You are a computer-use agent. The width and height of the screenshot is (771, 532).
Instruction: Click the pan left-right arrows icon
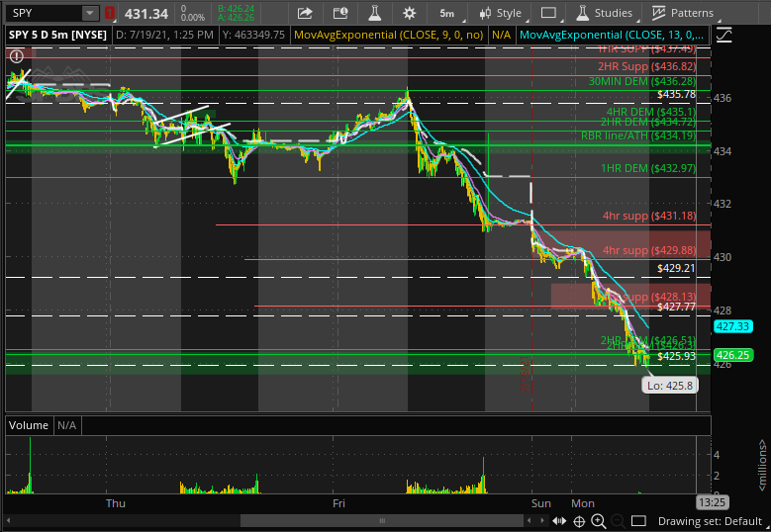(559, 521)
